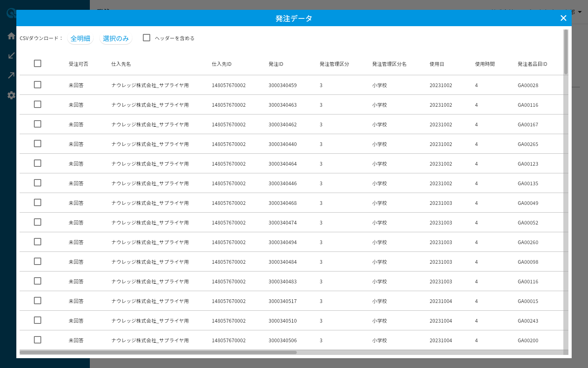Check the row with 発注ID 3000340474
Viewport: 588px width, 368px height.
click(38, 222)
